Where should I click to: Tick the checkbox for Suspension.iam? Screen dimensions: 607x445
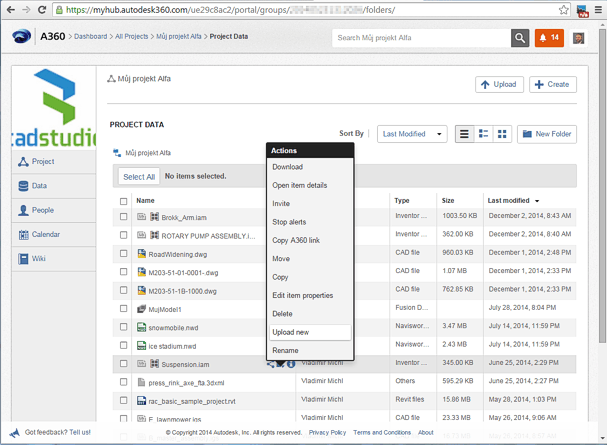click(123, 363)
